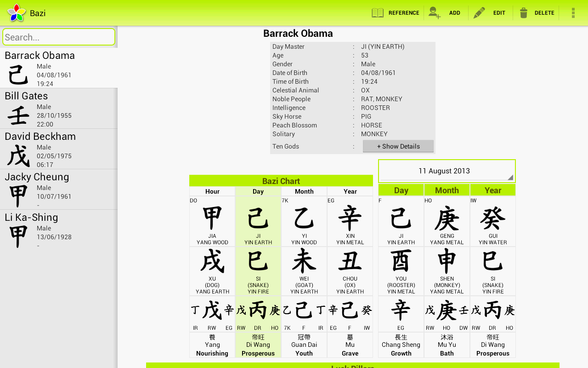The height and width of the screenshot is (368, 588).
Task: Click the Guan Dai Youth life stage cell
Action: tap(304, 345)
